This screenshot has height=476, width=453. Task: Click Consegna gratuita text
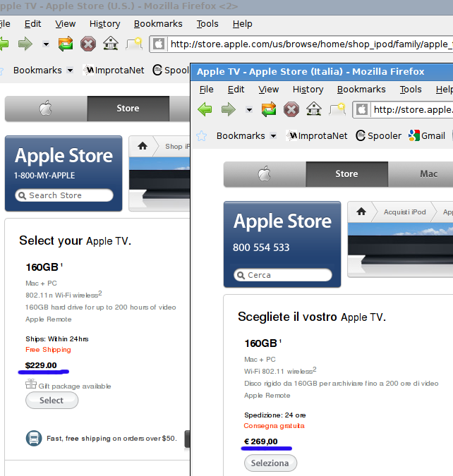click(274, 426)
